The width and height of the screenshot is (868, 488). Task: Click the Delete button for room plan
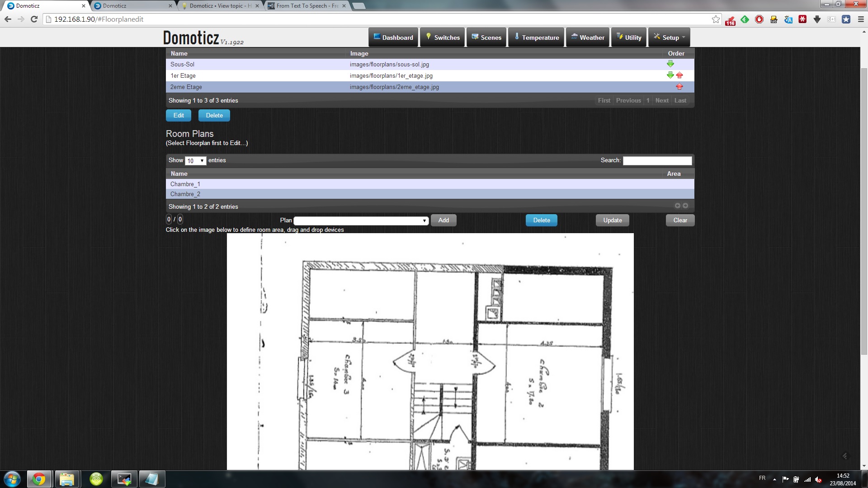click(x=541, y=220)
